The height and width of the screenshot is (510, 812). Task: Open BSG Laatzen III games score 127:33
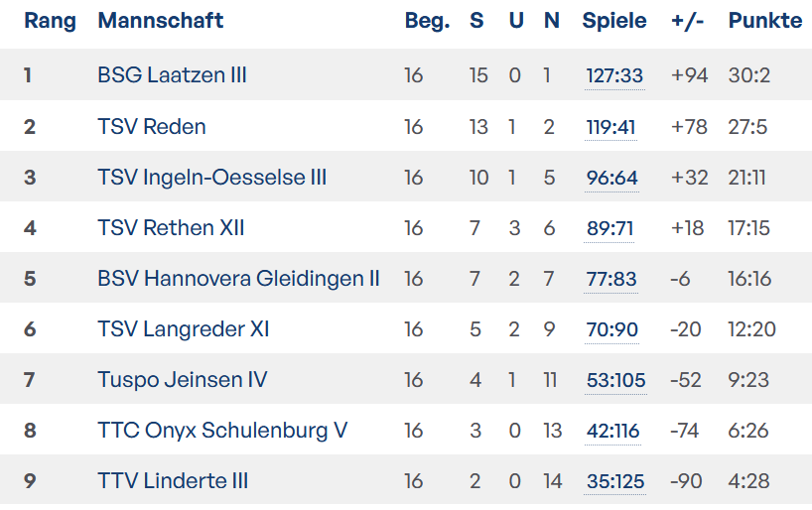tap(614, 75)
